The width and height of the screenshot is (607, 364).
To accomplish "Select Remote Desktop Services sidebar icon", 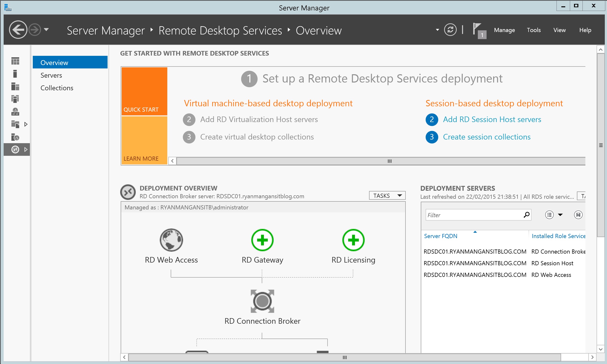I will pos(15,149).
